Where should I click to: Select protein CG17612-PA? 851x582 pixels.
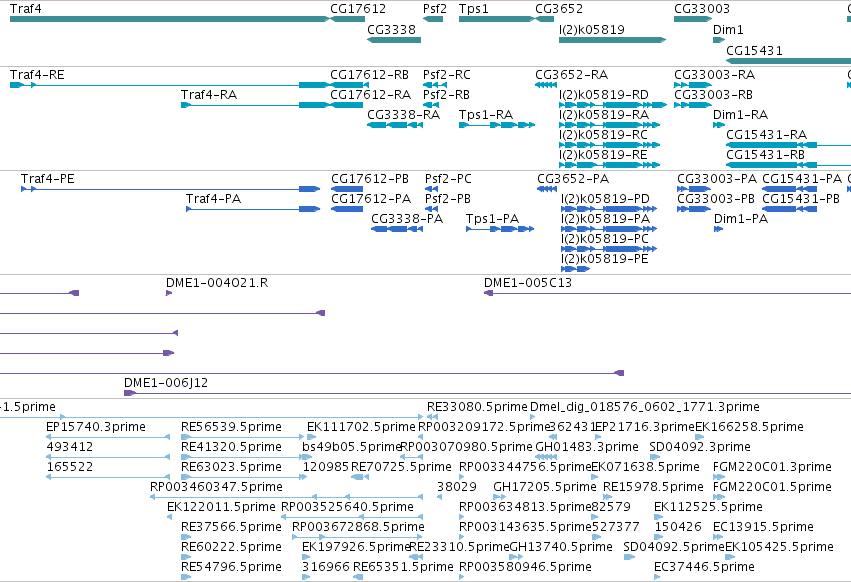click(x=347, y=209)
